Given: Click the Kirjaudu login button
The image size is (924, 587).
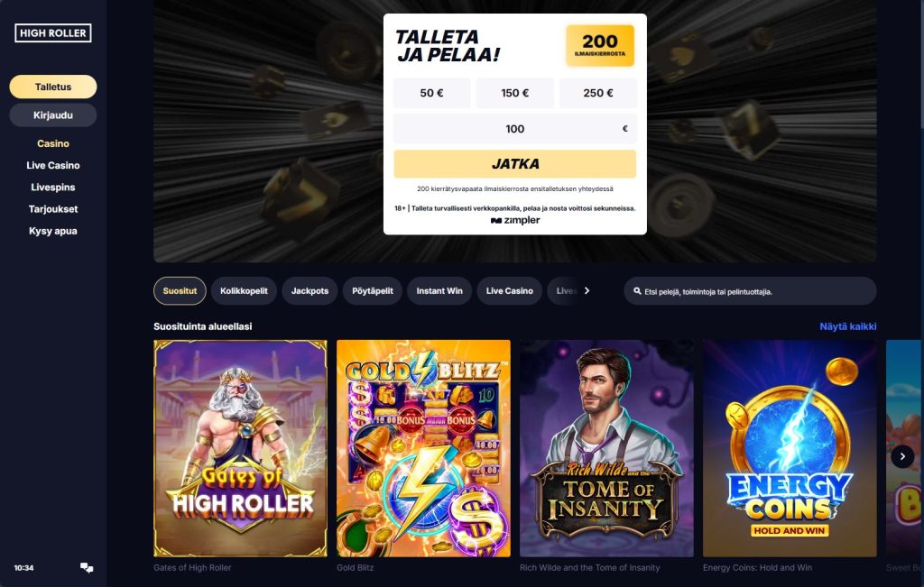Looking at the screenshot, I should tap(53, 115).
